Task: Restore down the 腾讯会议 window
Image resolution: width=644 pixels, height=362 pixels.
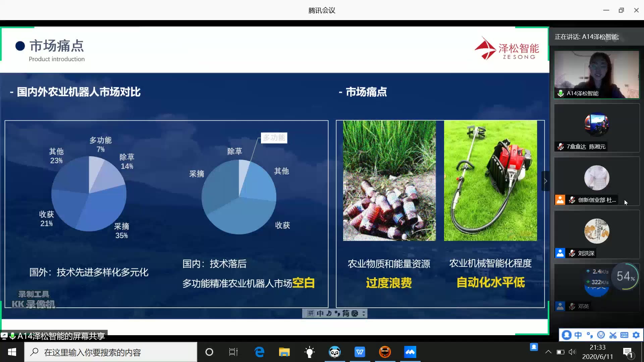Action: coord(621,10)
